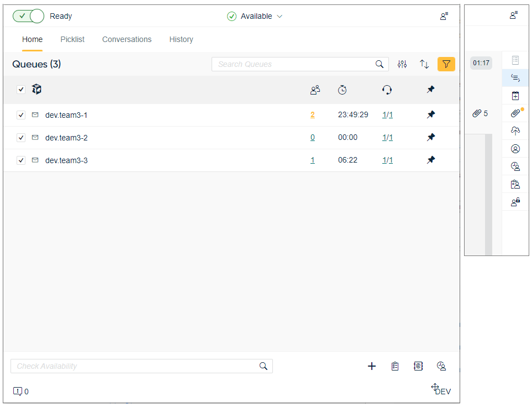The width and height of the screenshot is (532, 407).
Task: Click the cloud upload icon in sidebar
Action: 515,131
